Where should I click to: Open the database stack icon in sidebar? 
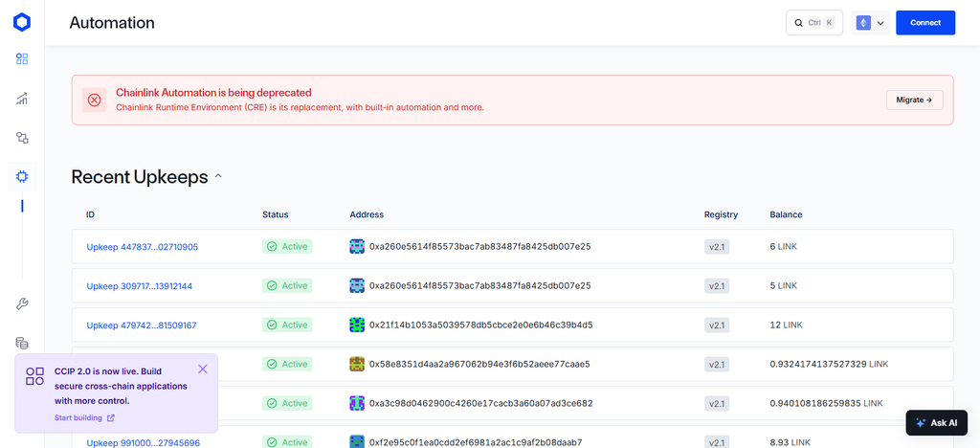(22, 343)
